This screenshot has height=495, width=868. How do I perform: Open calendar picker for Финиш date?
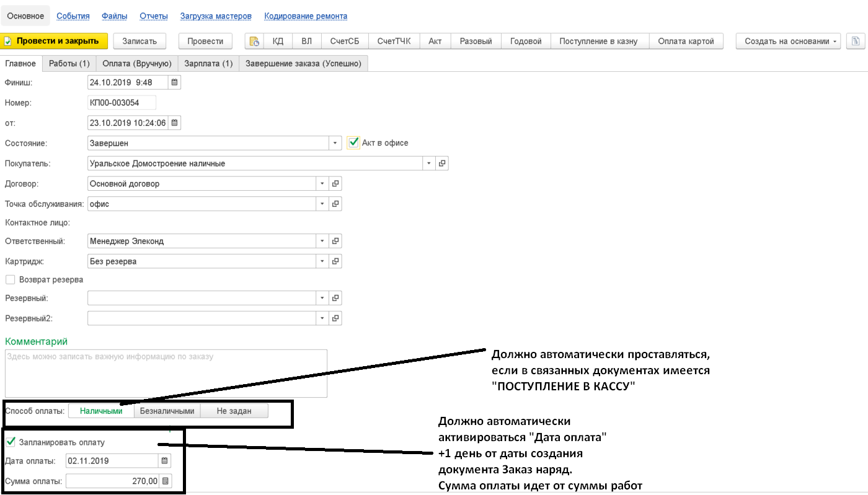[x=174, y=82]
